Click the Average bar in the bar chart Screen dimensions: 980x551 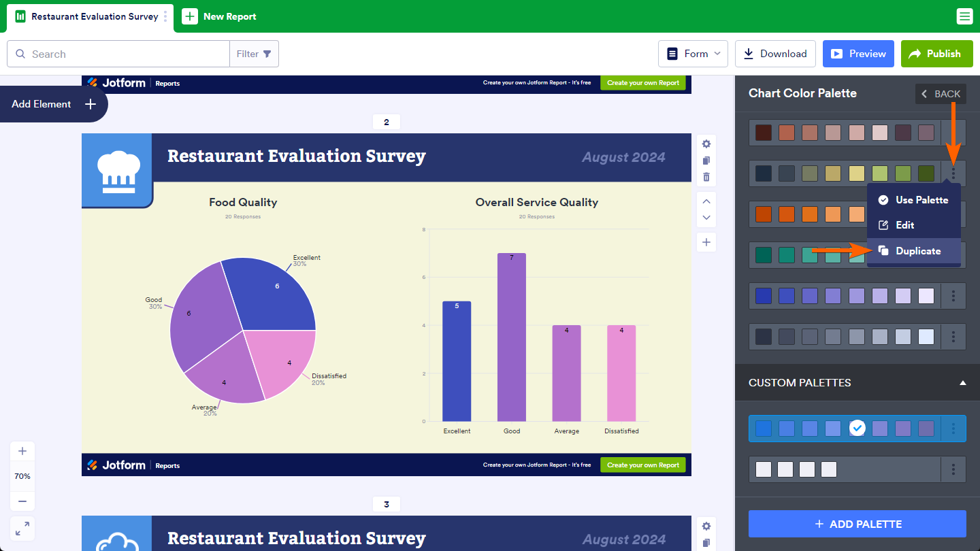(x=567, y=373)
